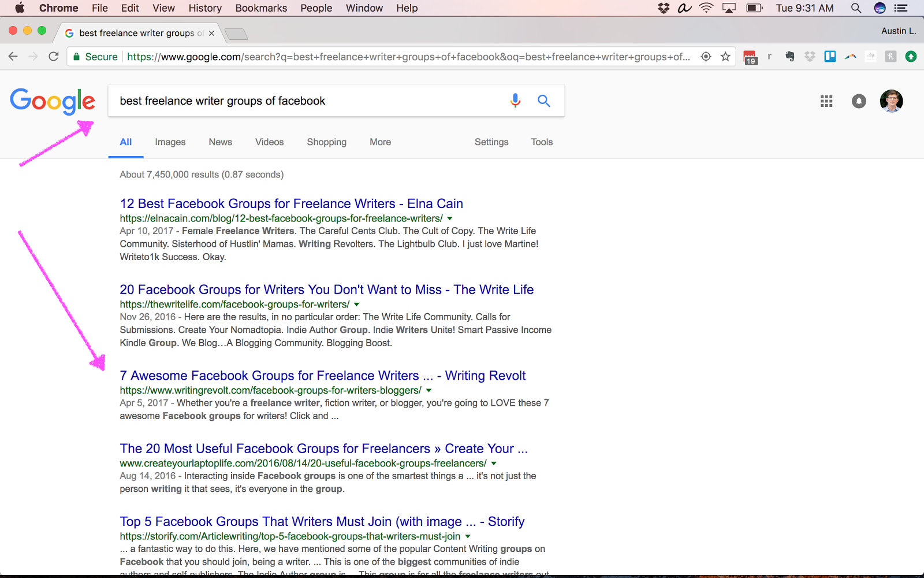Screen dimensions: 924x578
Task: Click the browser forward arrow
Action: 33,56
